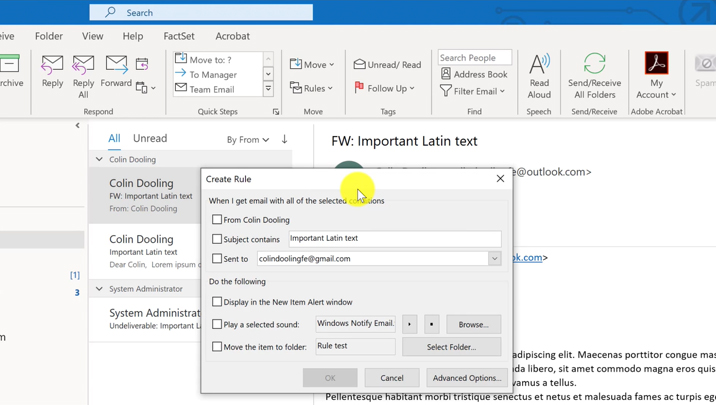The height and width of the screenshot is (405, 716).
Task: Open the Acrobat ribbon tab
Action: point(232,36)
